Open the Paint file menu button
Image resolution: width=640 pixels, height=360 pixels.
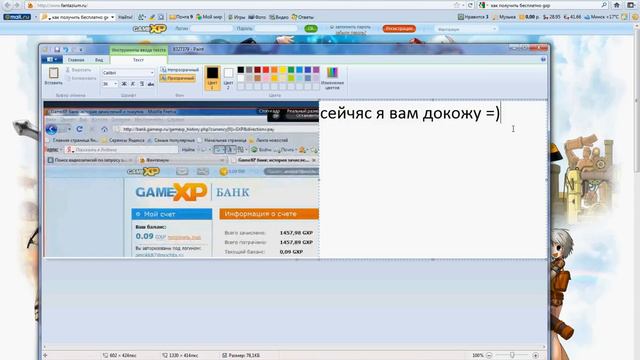pyautogui.click(x=52, y=60)
